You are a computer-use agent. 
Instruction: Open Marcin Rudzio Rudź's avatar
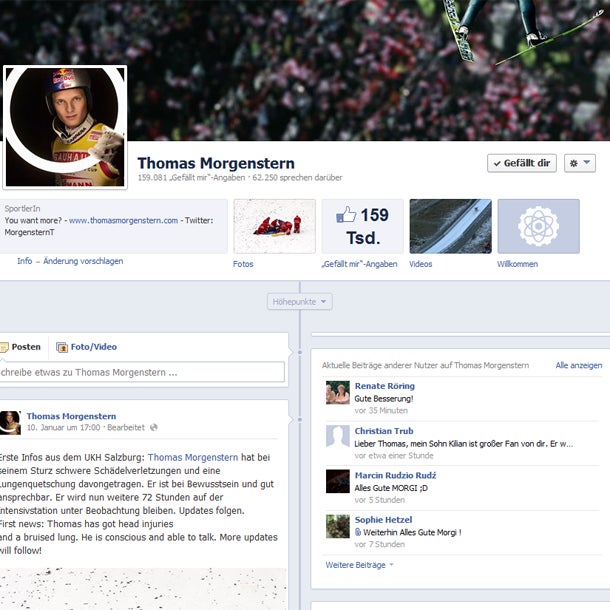(x=337, y=481)
